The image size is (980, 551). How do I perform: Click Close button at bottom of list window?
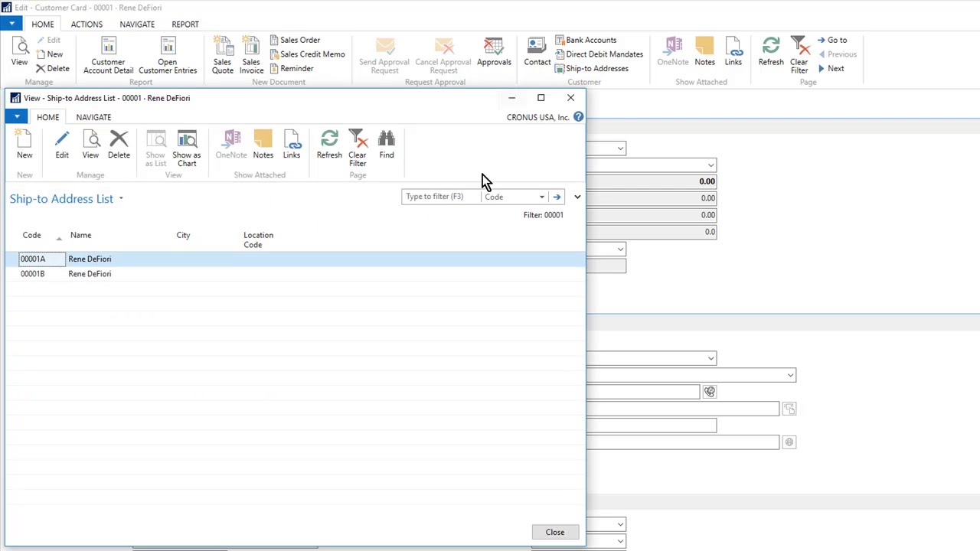(x=555, y=532)
